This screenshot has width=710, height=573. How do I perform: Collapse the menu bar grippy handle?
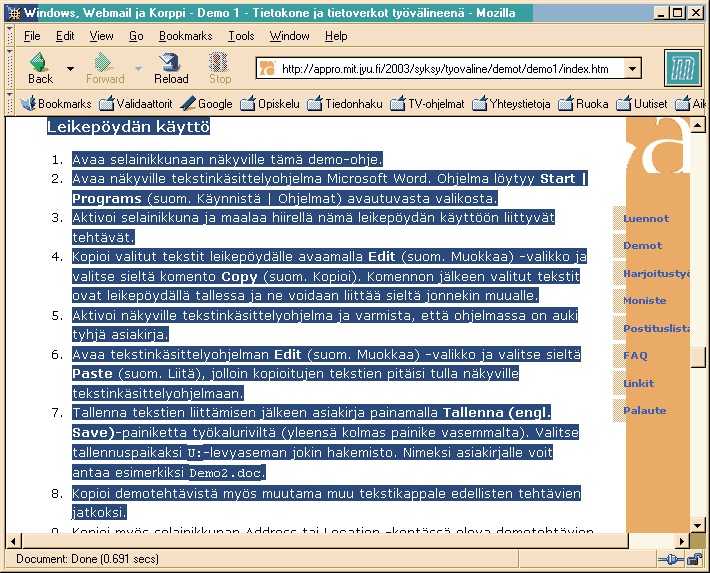pos(10,35)
